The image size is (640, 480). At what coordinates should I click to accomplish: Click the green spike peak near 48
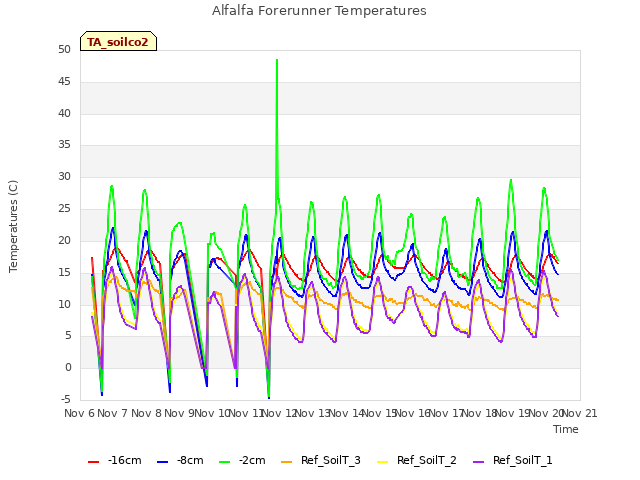click(x=277, y=60)
